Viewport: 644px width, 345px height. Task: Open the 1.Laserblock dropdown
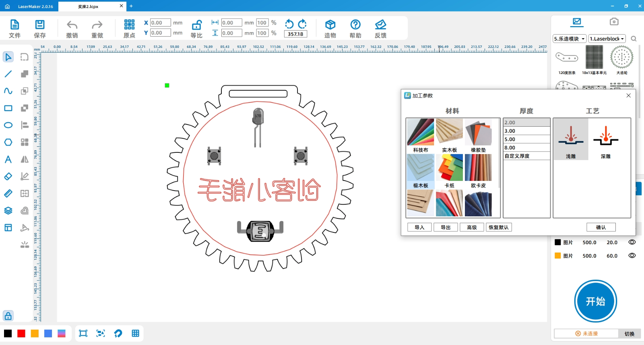[607, 39]
